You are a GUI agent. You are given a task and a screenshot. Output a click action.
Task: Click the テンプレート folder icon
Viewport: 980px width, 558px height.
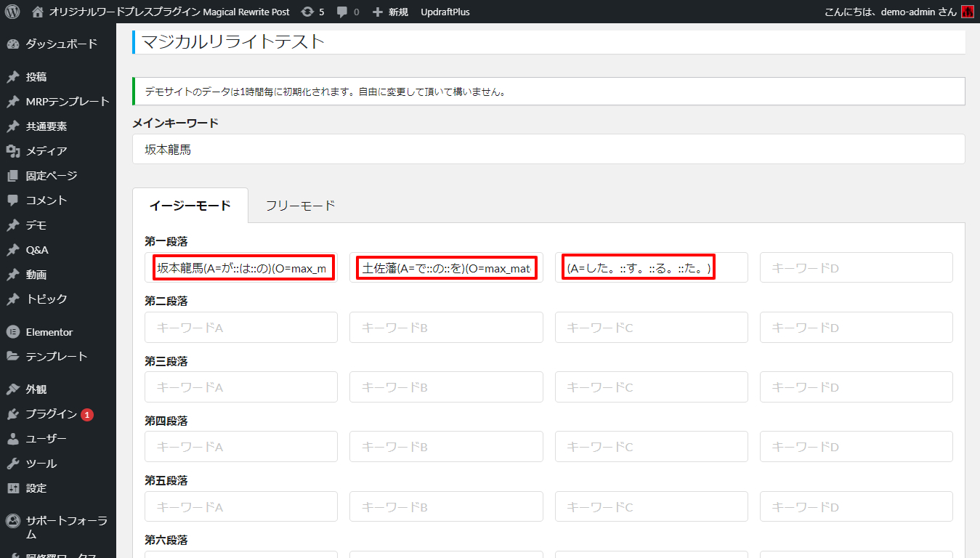pos(12,357)
